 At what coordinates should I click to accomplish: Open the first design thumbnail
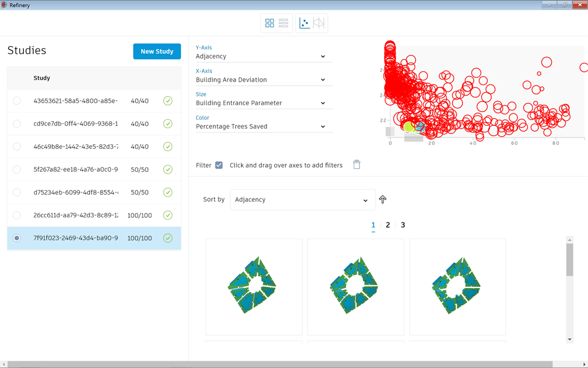coord(254,286)
